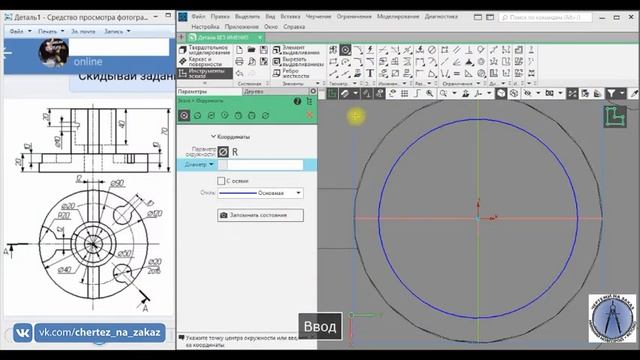Click the gear icon beside the Дерево tab
The width and height of the screenshot is (640, 360).
click(313, 91)
